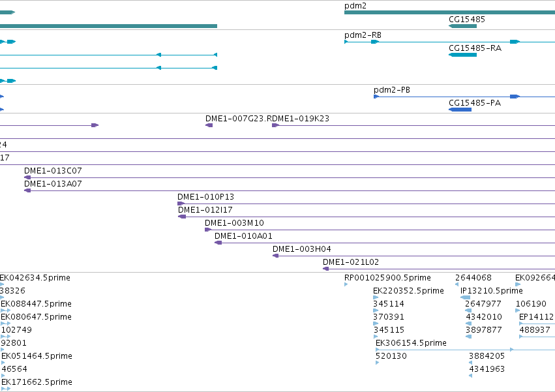This screenshot has width=555, height=392.
Task: Click the EK080647.5prime label
Action: pos(36,317)
